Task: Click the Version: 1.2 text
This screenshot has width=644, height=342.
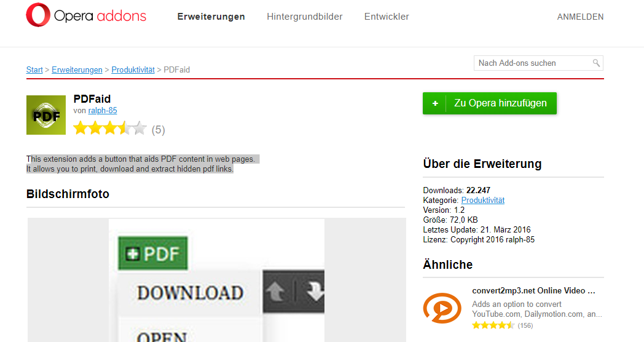Action: tap(444, 210)
